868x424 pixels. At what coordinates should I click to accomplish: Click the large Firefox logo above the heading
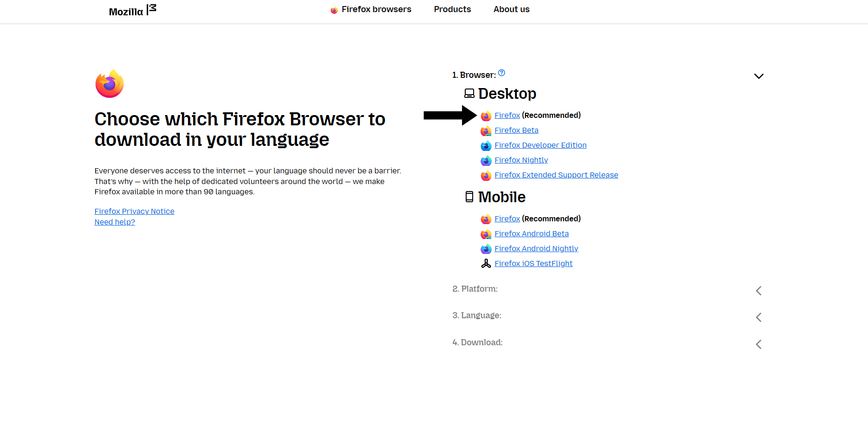(110, 83)
